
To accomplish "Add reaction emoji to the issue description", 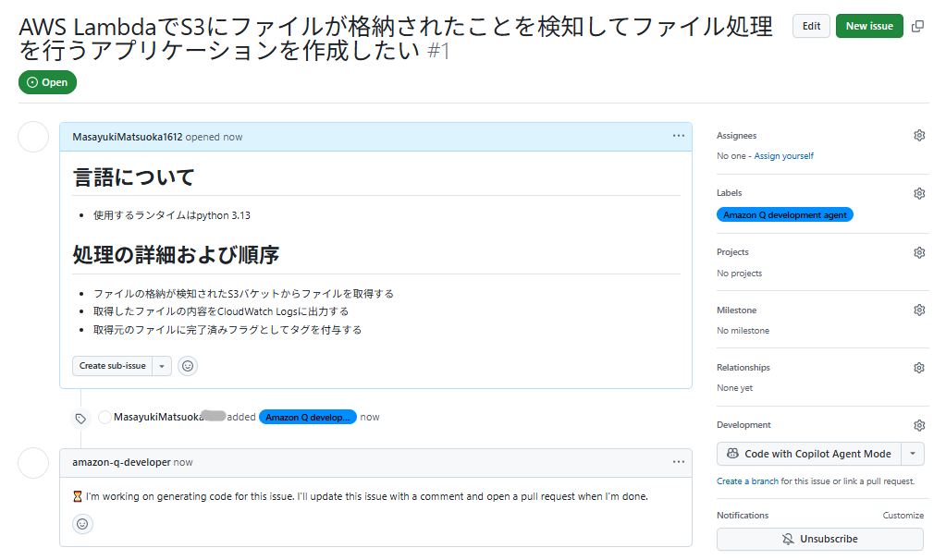I will pos(188,366).
